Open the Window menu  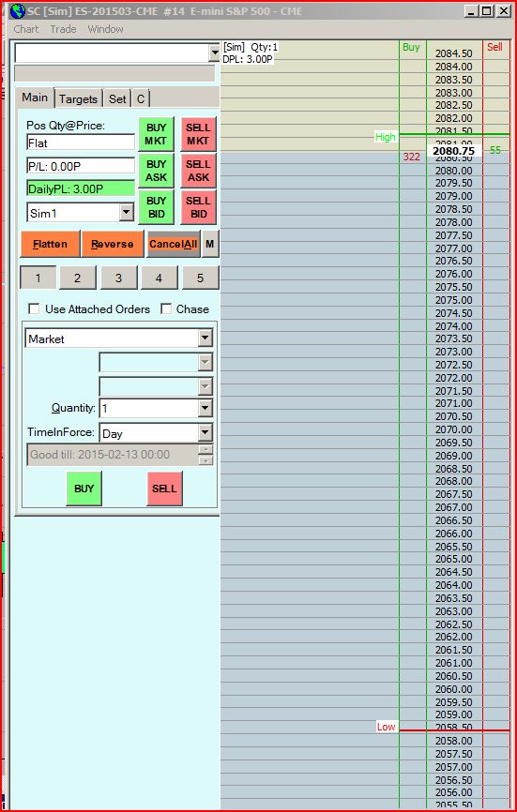click(105, 29)
